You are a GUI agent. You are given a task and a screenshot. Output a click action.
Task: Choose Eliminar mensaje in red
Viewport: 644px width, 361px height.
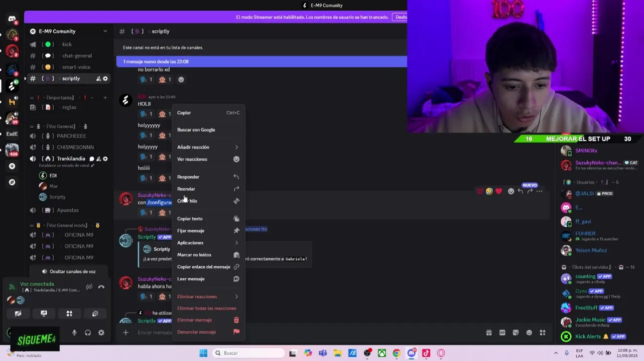pos(208,320)
